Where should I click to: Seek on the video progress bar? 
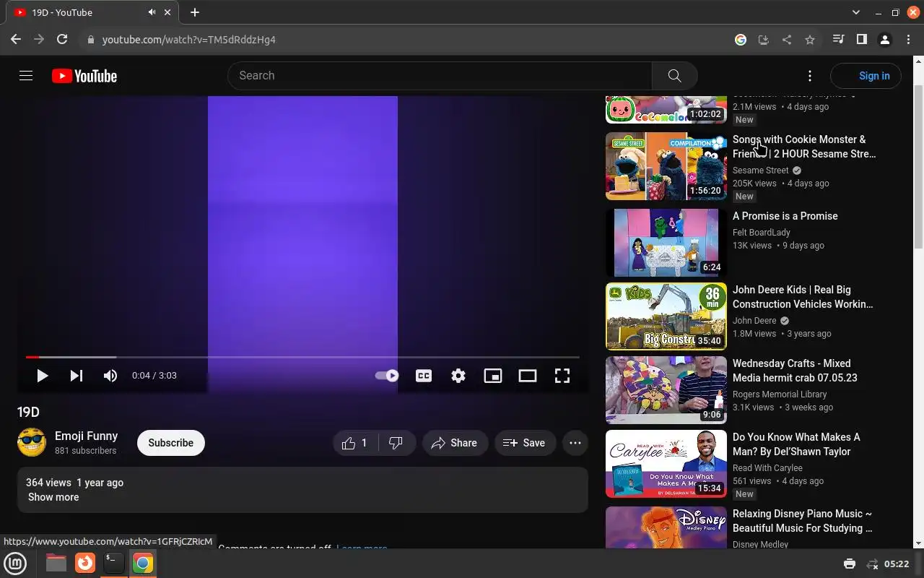[x=302, y=357]
